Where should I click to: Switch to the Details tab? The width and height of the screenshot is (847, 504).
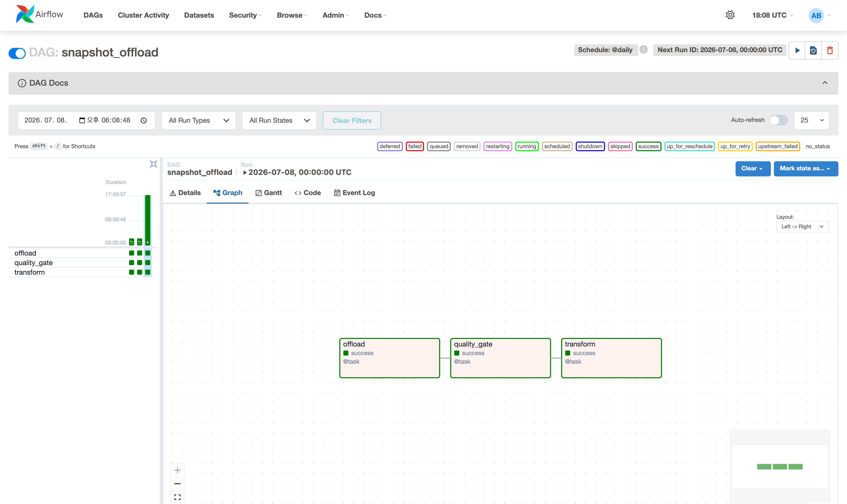coord(185,193)
